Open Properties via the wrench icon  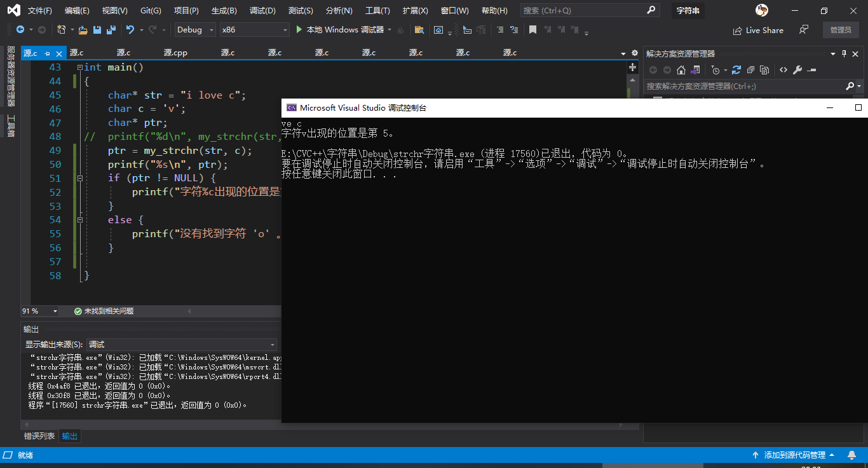tap(797, 70)
